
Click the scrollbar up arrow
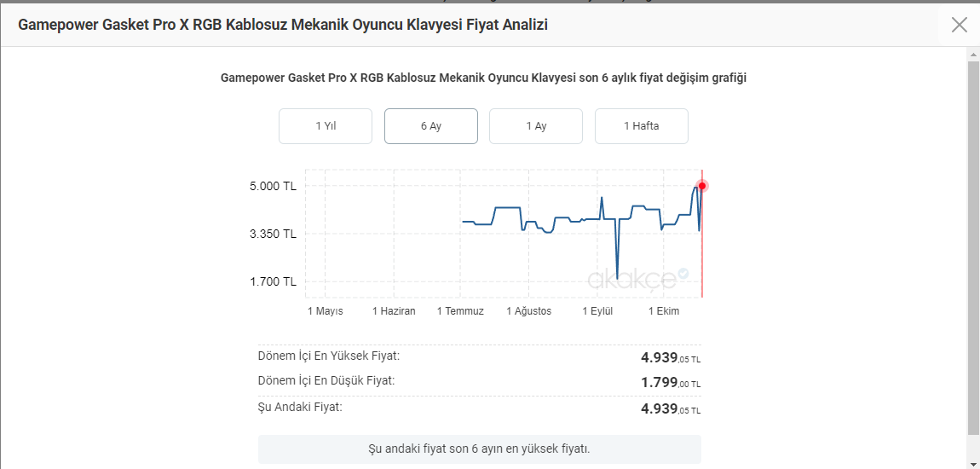click(x=973, y=54)
